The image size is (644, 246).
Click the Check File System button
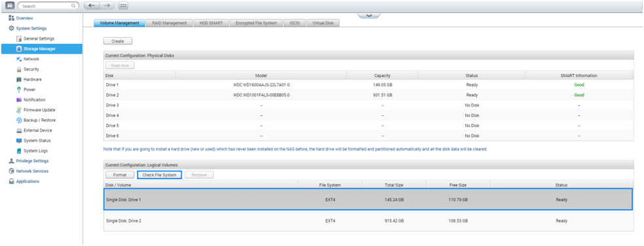tap(159, 175)
